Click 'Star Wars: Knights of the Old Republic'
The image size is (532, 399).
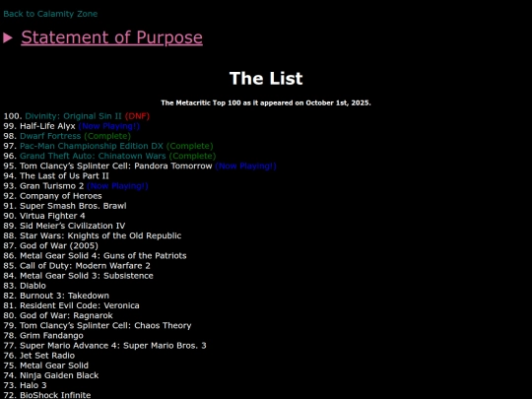coord(100,235)
